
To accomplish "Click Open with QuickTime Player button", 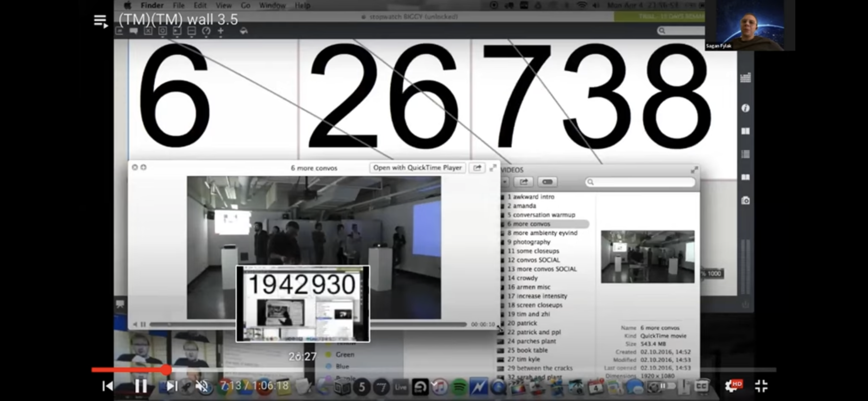I will click(x=418, y=168).
